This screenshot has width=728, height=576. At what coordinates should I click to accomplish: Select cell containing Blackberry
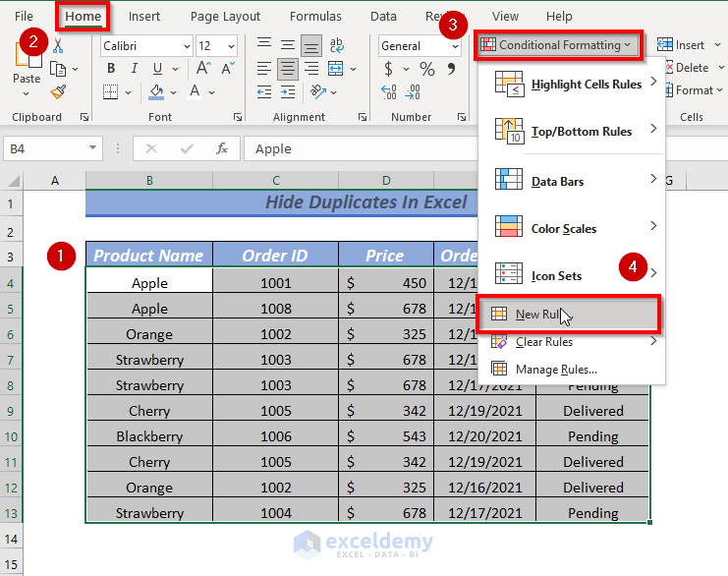(149, 436)
